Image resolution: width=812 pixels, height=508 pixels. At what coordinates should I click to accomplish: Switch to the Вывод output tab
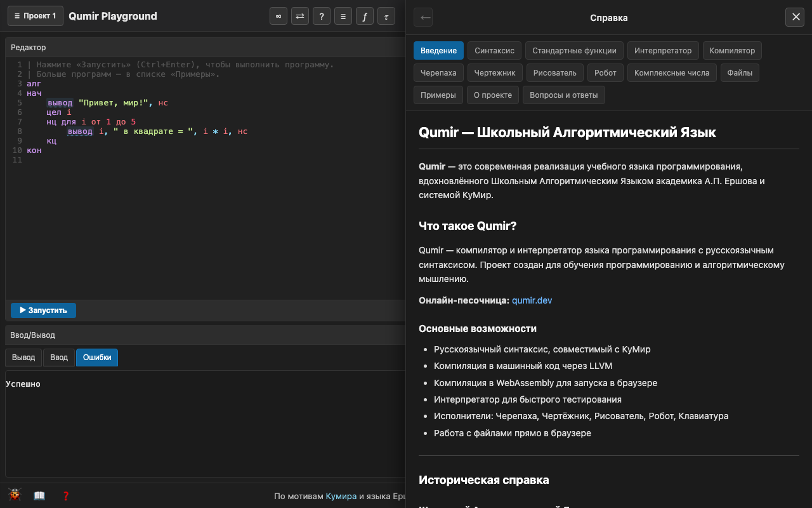click(23, 358)
